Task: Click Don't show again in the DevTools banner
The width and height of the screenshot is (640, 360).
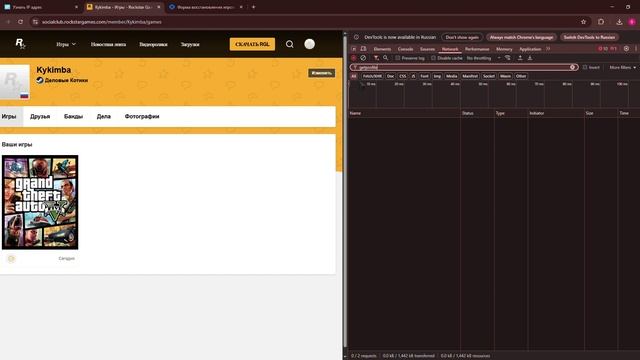Action: pyautogui.click(x=462, y=37)
